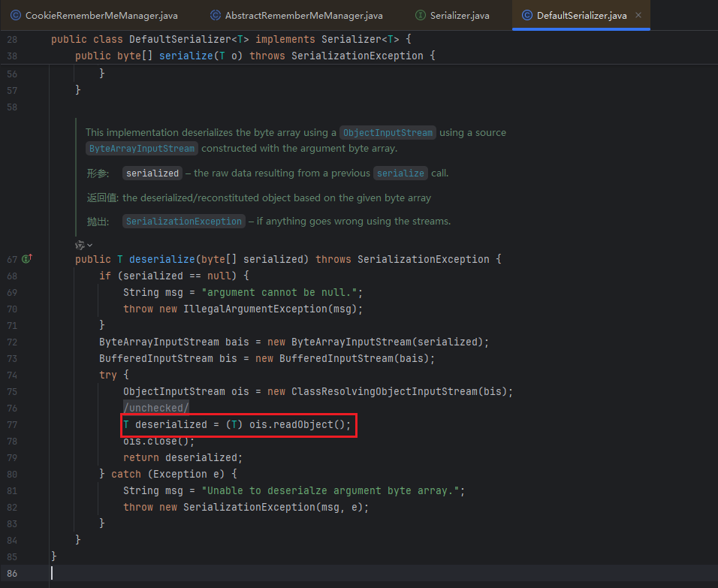Expand the folded /unchecked/ annotation on line 76
Screen dimensions: 718x588
156,408
